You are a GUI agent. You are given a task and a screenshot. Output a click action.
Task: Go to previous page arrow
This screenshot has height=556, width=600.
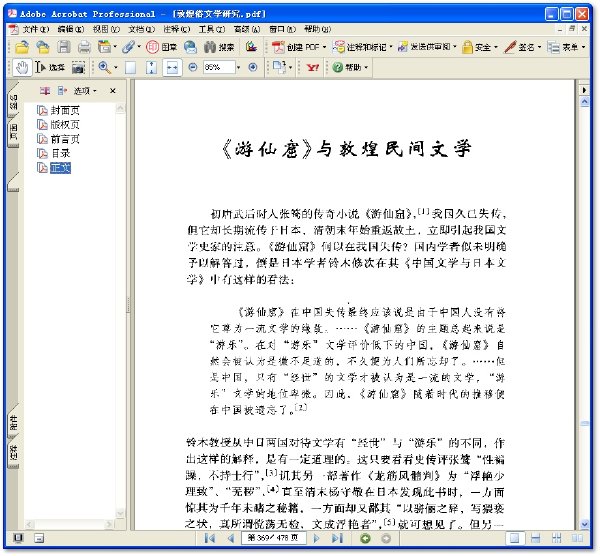click(231, 538)
